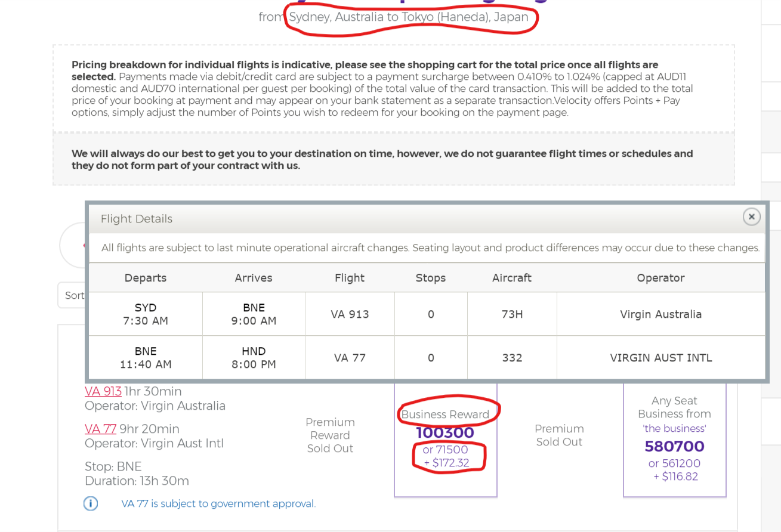Click the 73H aircraft cell
The image size is (781, 532).
coord(512,314)
